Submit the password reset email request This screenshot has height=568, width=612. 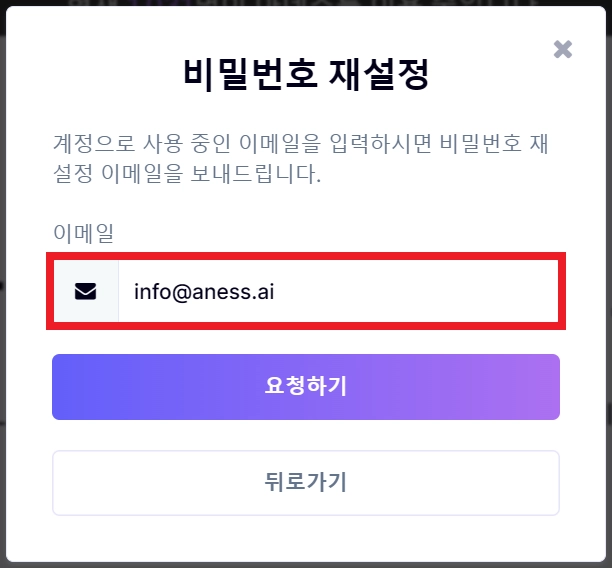pyautogui.click(x=306, y=386)
